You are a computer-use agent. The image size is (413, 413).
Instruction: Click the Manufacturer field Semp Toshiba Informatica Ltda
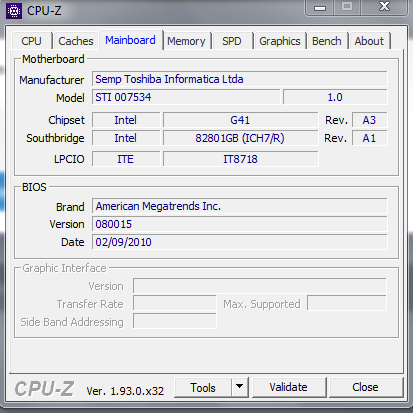[240, 79]
